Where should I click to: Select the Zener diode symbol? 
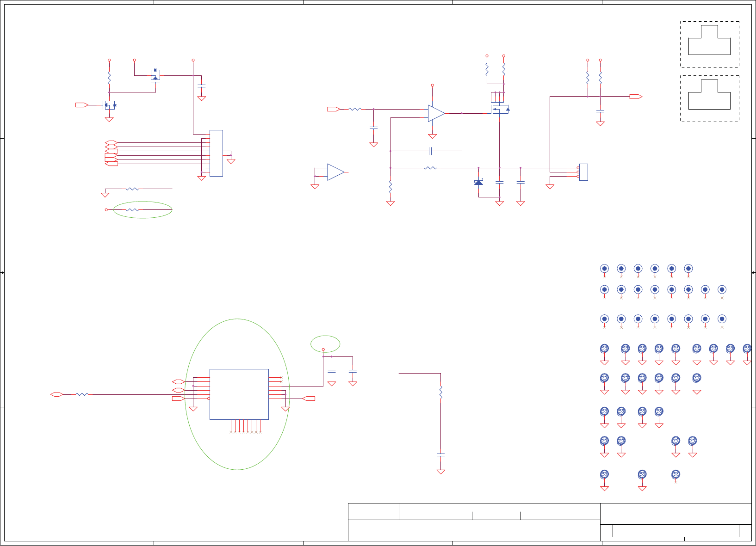click(479, 182)
